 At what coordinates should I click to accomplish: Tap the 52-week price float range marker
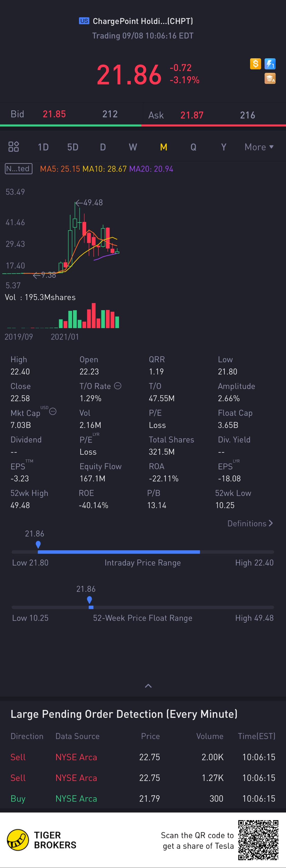tap(89, 600)
